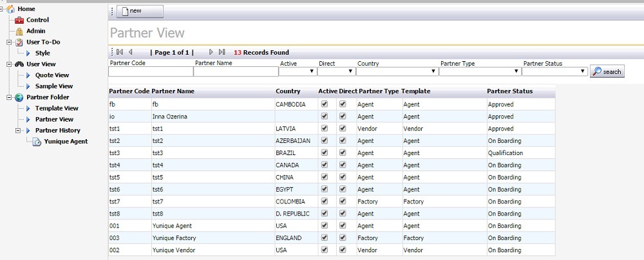644x260 pixels.
Task: Open Admin in navigation tree
Action: tap(35, 31)
